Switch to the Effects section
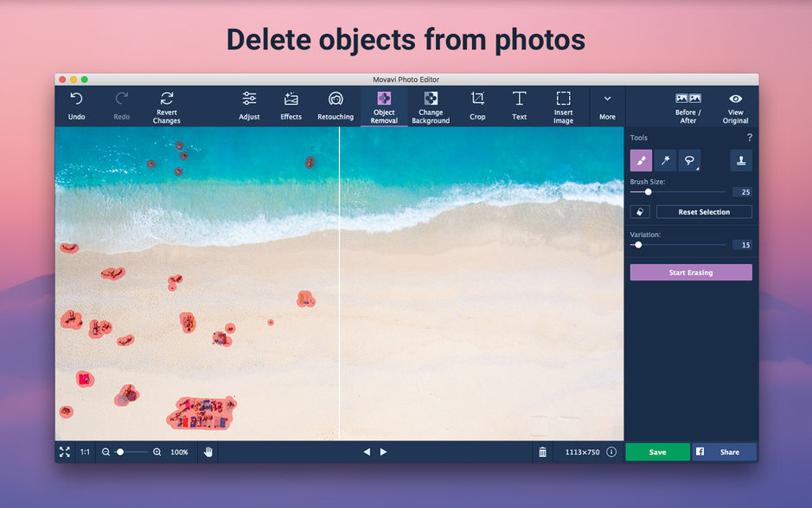812x508 pixels. click(x=291, y=105)
